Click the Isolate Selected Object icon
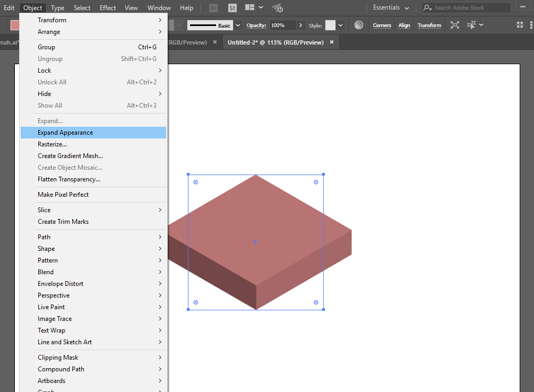The image size is (534, 392). (455, 25)
